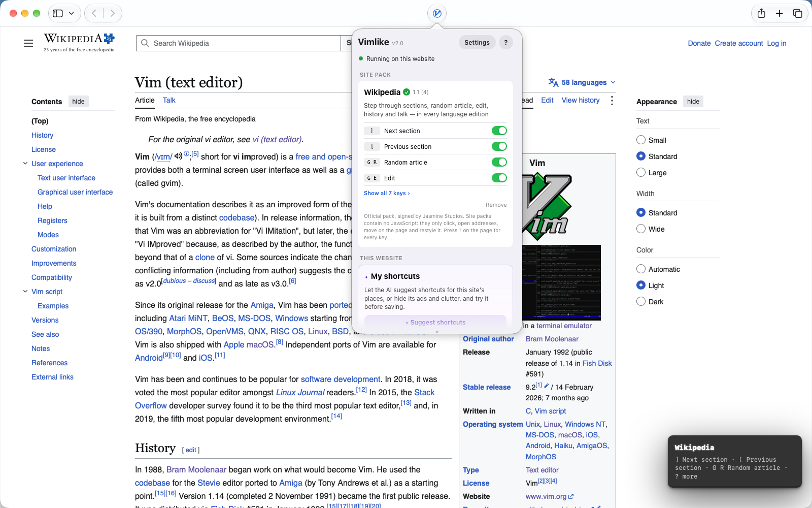Remove the Wikipedia site pack

tap(496, 205)
